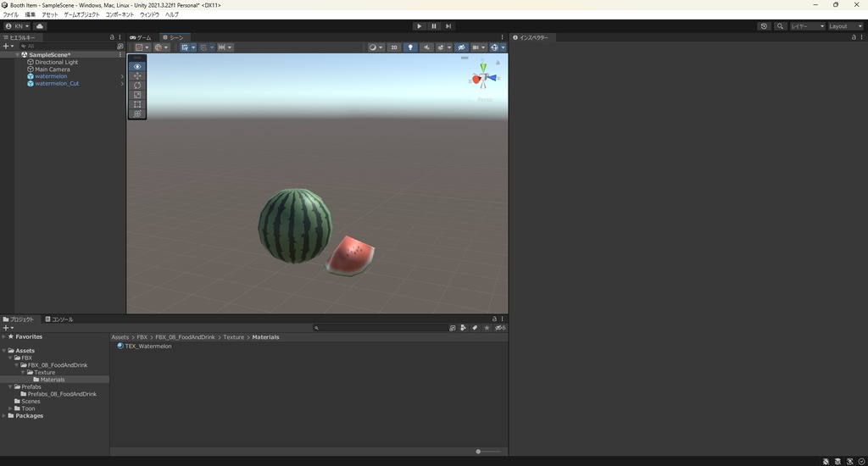
Task: Select the Move tool in Scene toolbar
Action: (x=137, y=75)
